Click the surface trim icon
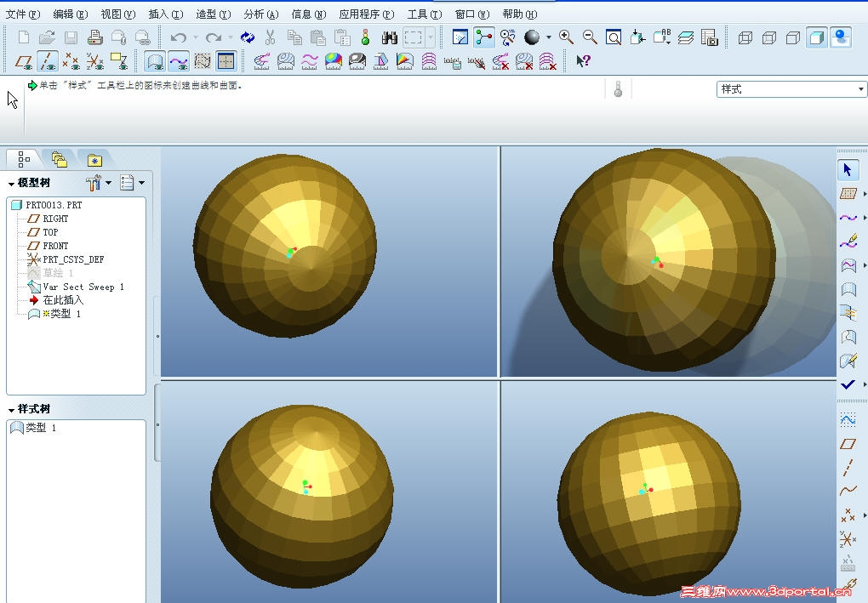Viewport: 868px width, 603px height. pos(848,336)
